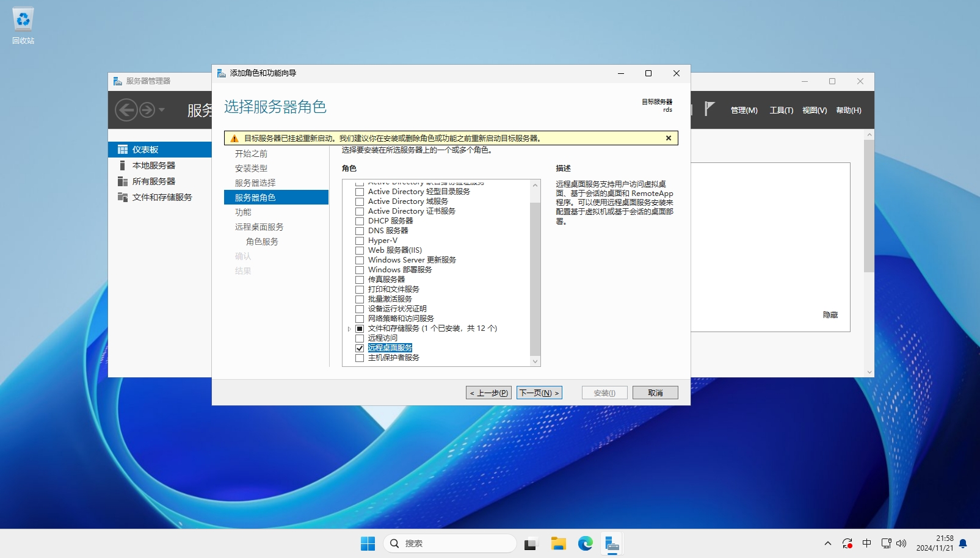Open the navigation history dropdown arrow

click(162, 110)
